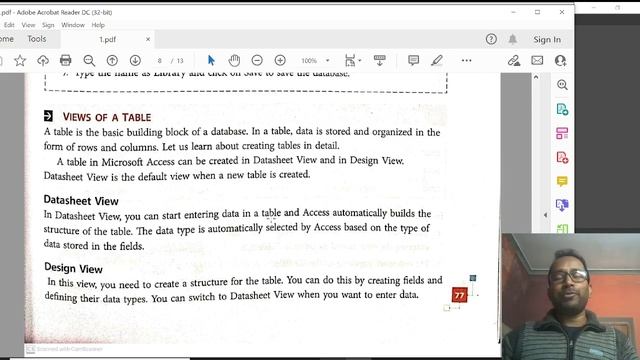640x360 pixels.
Task: Open the find text magnifier tool
Action: click(x=89, y=61)
